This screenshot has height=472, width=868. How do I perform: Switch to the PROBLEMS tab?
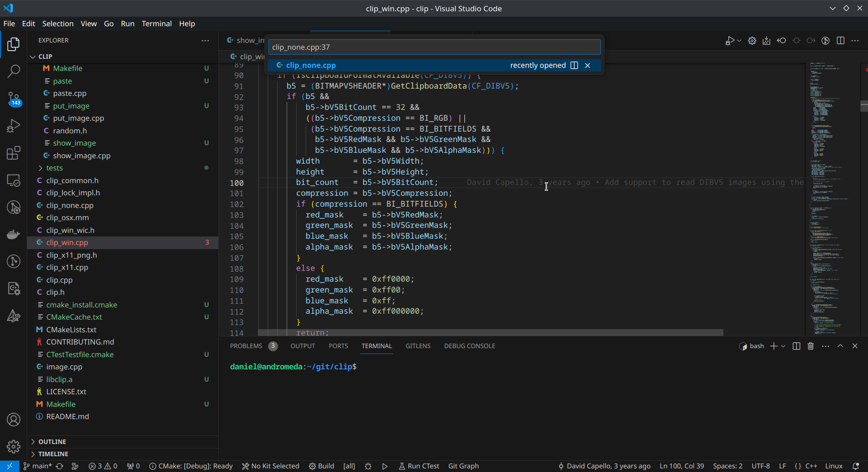click(x=246, y=346)
